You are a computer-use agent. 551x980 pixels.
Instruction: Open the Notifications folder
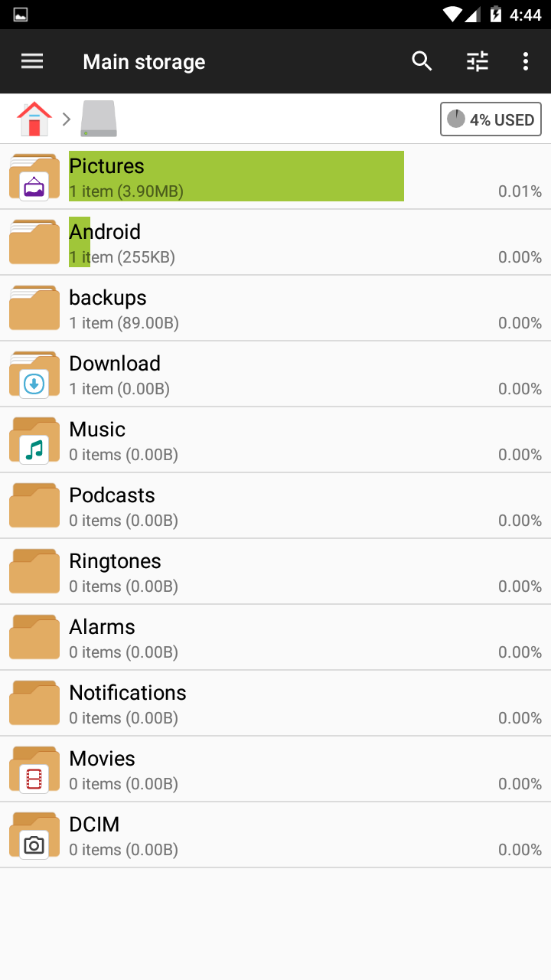coord(230,703)
